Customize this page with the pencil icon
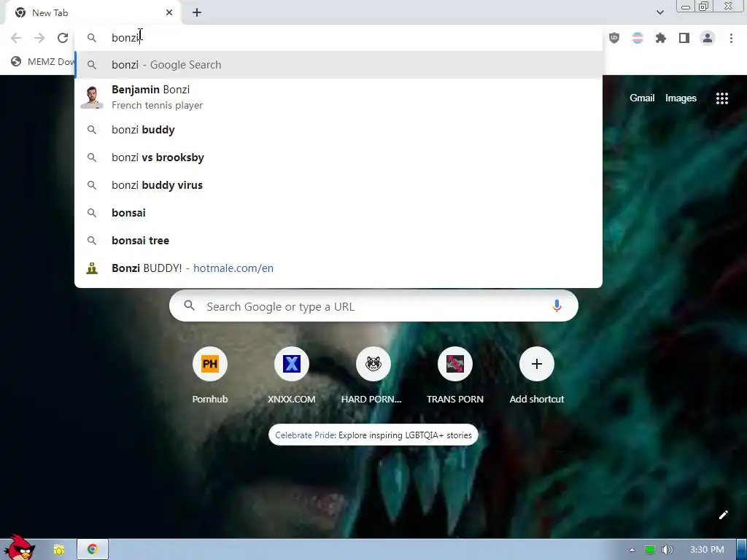 (723, 515)
